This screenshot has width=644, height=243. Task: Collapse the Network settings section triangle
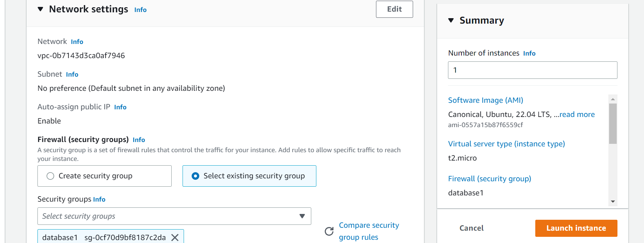(40, 9)
